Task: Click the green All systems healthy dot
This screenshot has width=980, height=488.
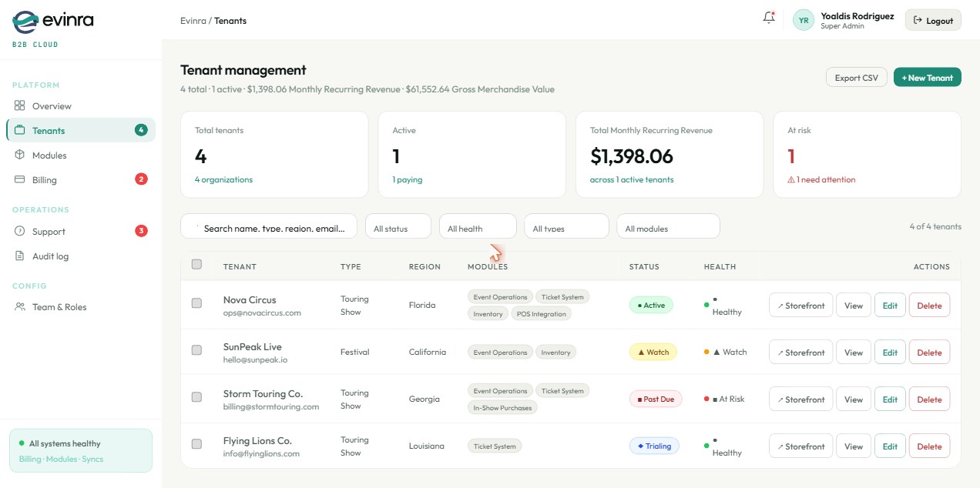Action: [x=22, y=443]
